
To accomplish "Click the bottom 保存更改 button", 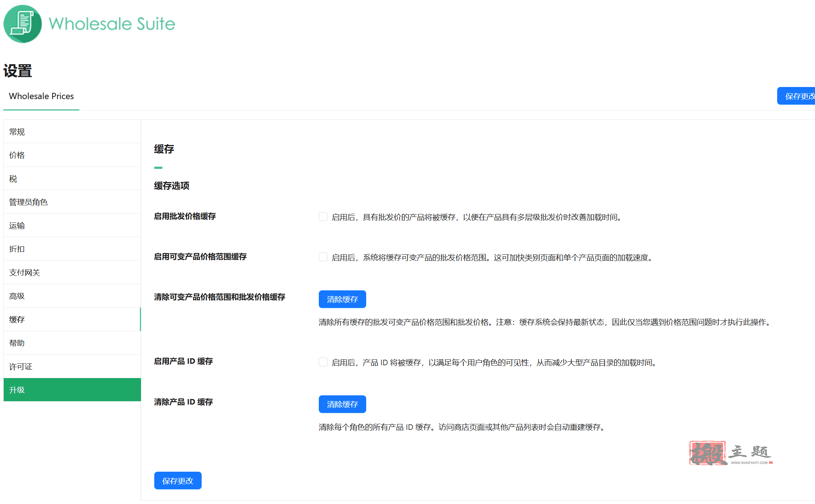I will 178,481.
